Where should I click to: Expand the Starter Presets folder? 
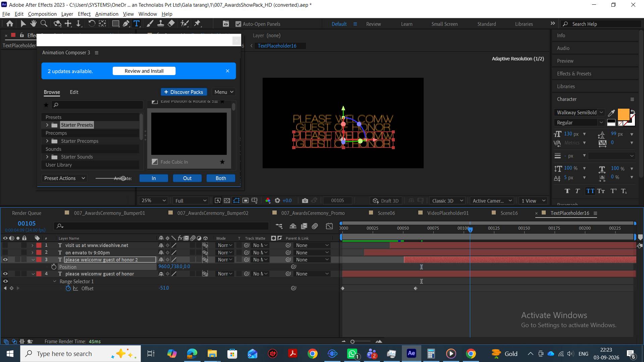(x=47, y=125)
